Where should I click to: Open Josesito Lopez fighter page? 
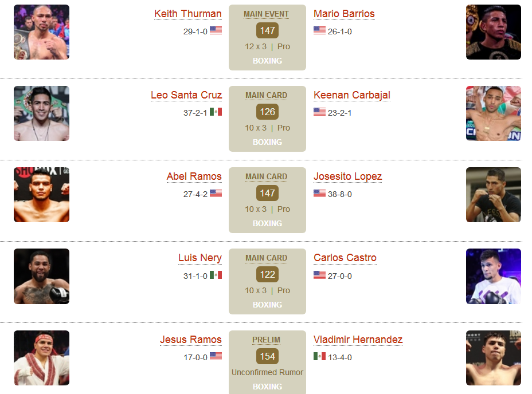(348, 176)
